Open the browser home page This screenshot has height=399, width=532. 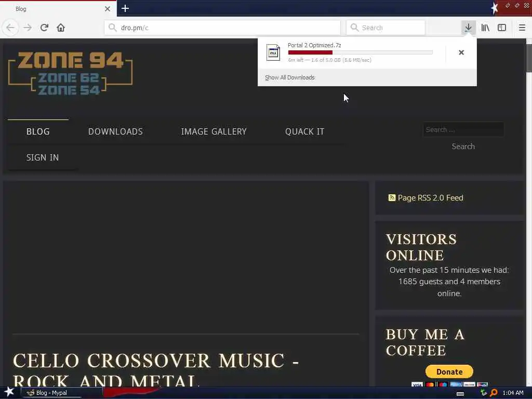61,28
